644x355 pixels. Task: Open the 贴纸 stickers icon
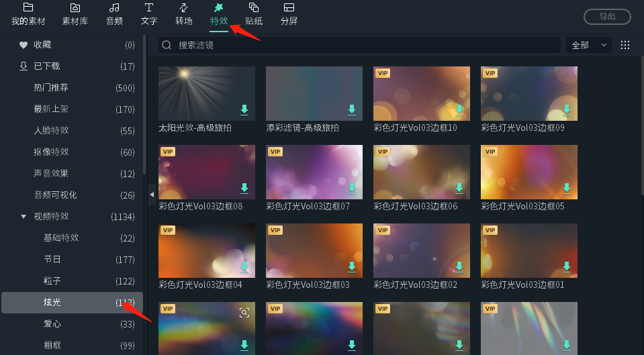click(254, 7)
